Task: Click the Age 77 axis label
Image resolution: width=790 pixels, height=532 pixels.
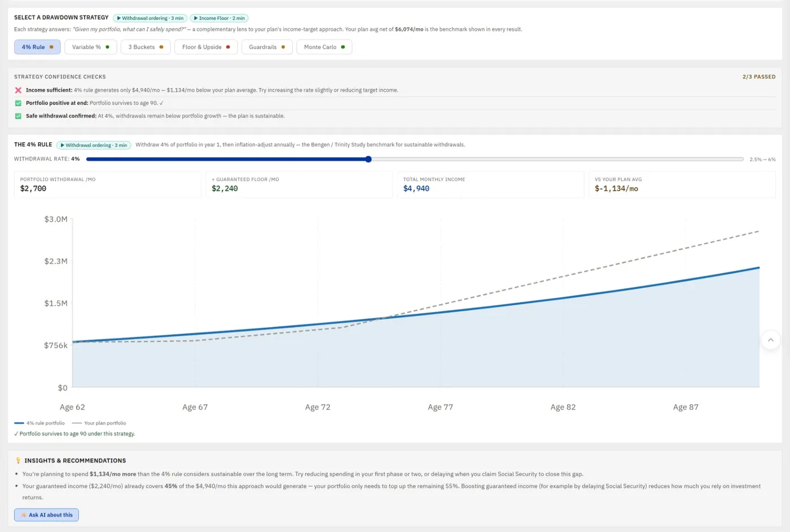Action: click(440, 407)
